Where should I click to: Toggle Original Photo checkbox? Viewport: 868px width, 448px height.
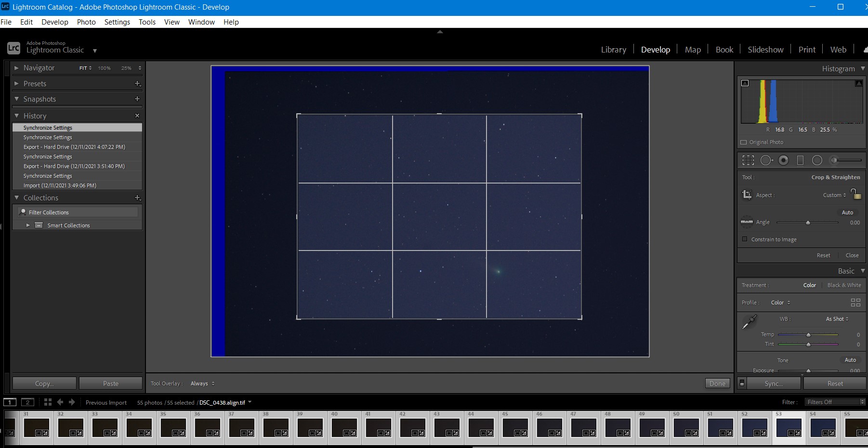(x=744, y=142)
